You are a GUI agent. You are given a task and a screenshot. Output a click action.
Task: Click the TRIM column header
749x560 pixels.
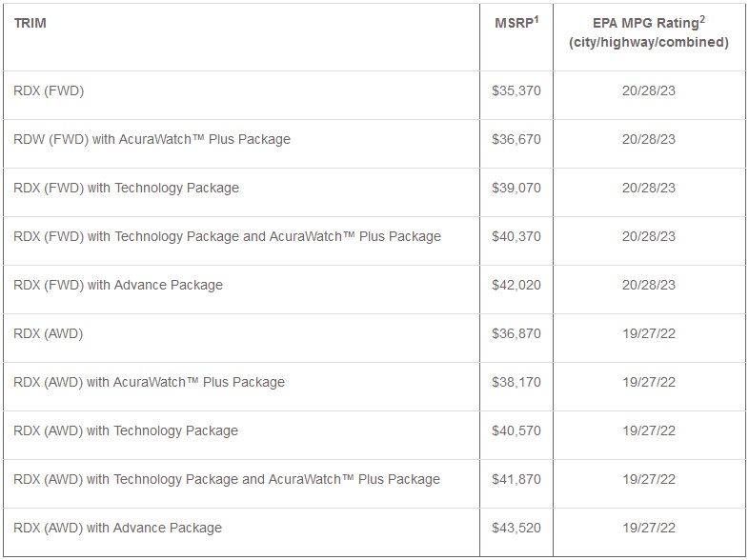(30, 23)
